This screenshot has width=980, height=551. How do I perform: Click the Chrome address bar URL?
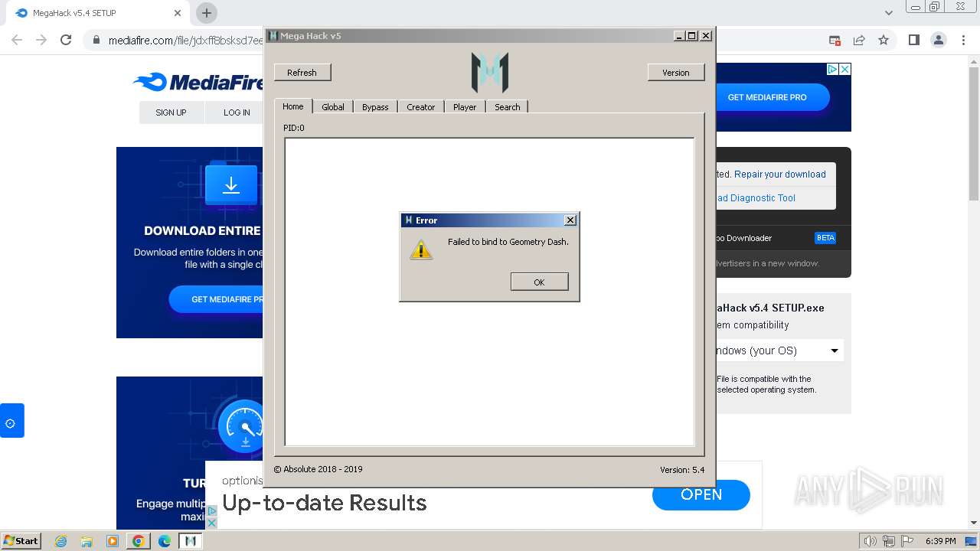[186, 41]
